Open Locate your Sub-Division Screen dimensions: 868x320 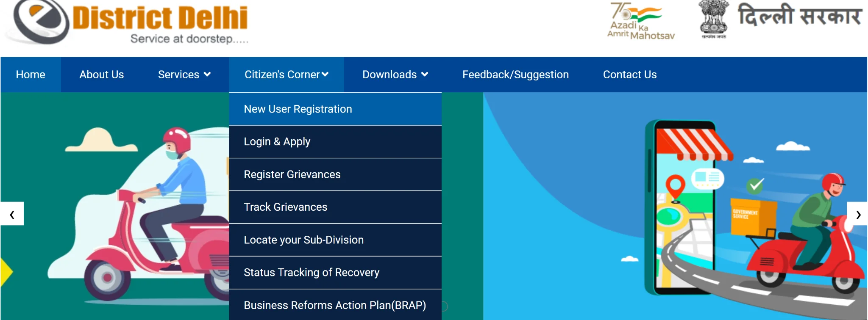point(303,240)
